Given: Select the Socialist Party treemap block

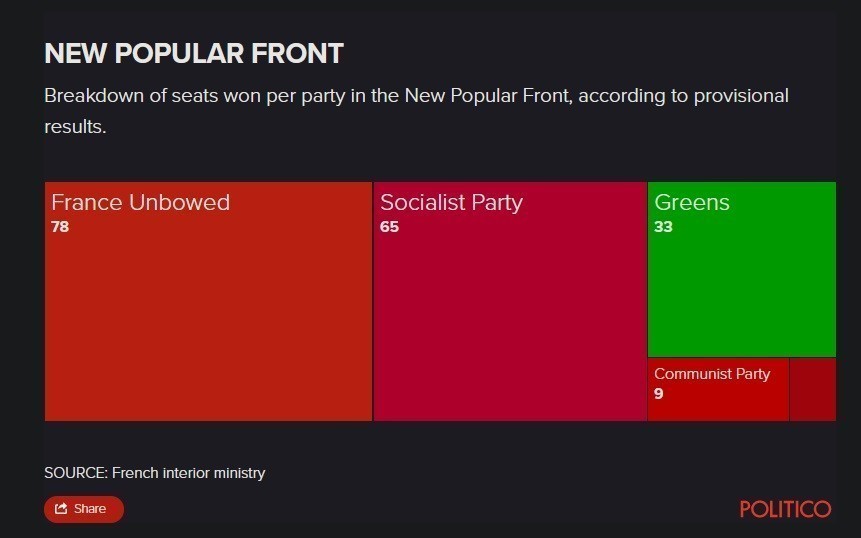Looking at the screenshot, I should click(510, 320).
